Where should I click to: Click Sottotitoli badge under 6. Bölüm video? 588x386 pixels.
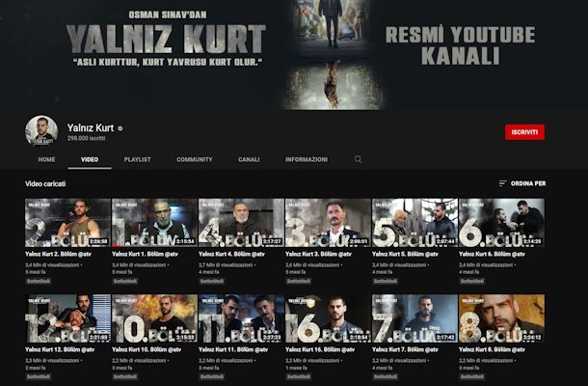point(472,281)
